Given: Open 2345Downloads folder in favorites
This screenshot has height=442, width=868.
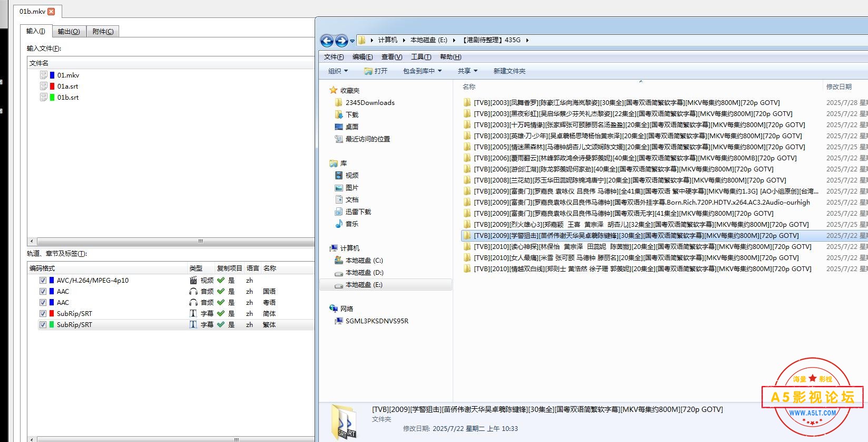Looking at the screenshot, I should 370,103.
